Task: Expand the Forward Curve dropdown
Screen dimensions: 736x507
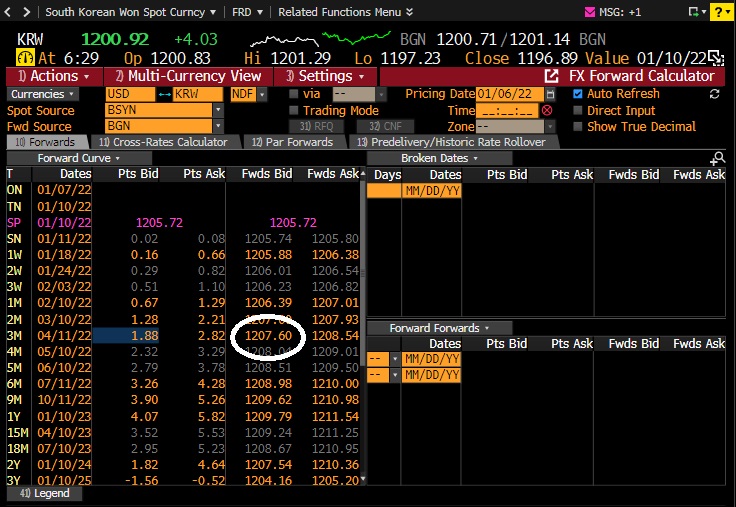Action: coord(78,158)
